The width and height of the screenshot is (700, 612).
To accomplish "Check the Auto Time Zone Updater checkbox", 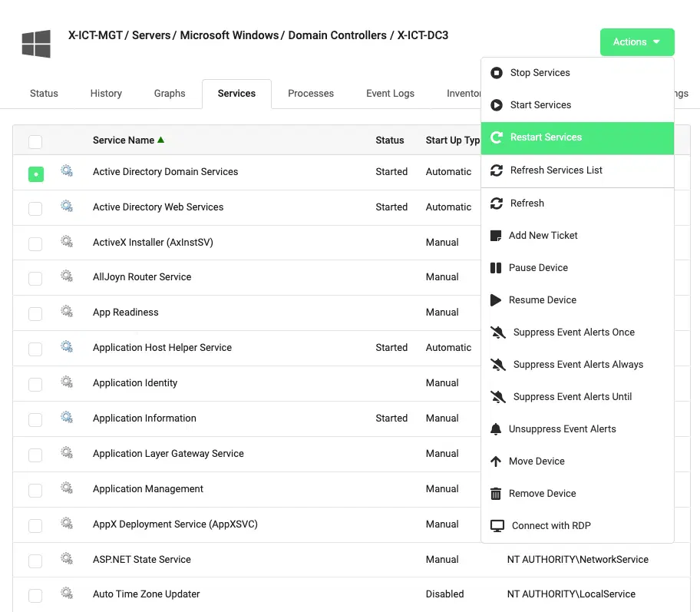I will pyautogui.click(x=35, y=596).
